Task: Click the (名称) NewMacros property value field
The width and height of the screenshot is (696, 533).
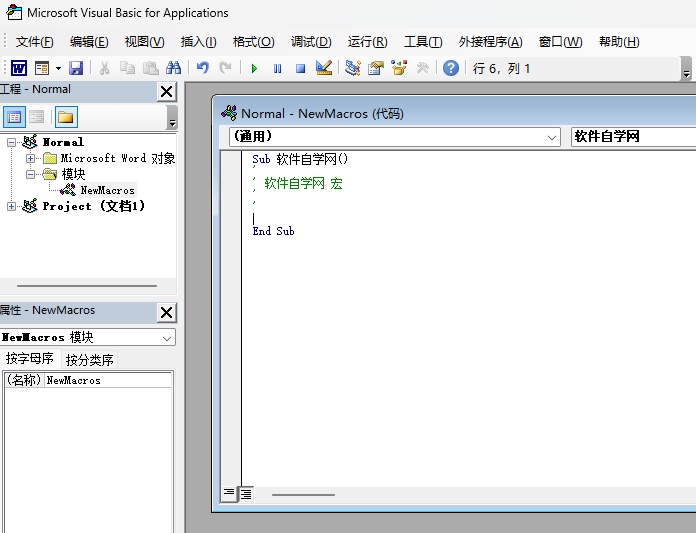Action: (x=108, y=380)
